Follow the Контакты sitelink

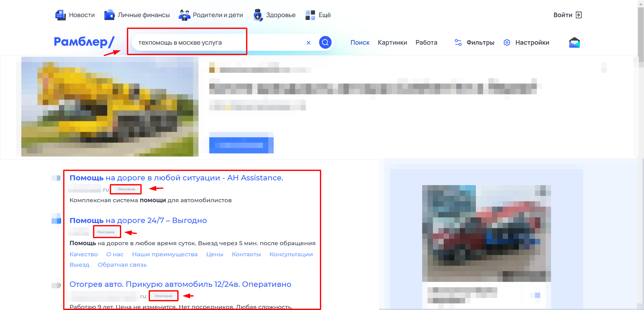coord(246,254)
